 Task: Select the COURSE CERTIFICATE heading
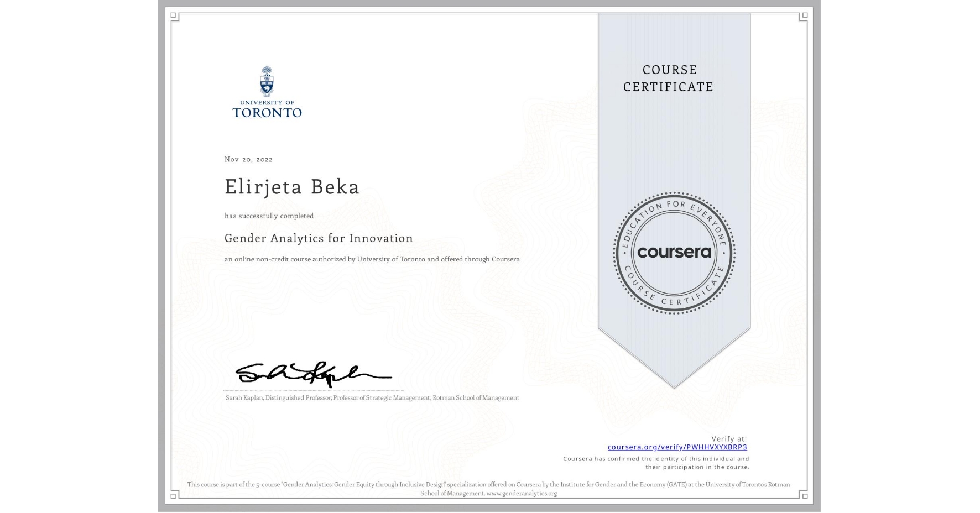(x=668, y=78)
